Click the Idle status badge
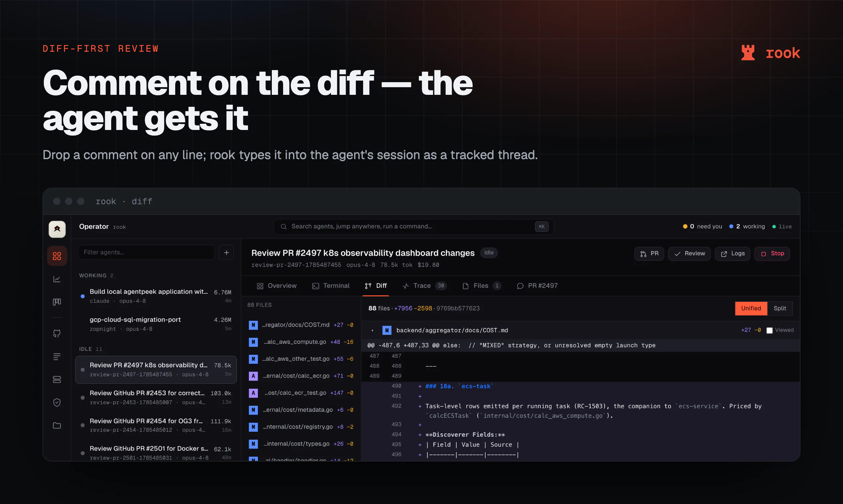Image resolution: width=843 pixels, height=504 pixels. click(489, 253)
